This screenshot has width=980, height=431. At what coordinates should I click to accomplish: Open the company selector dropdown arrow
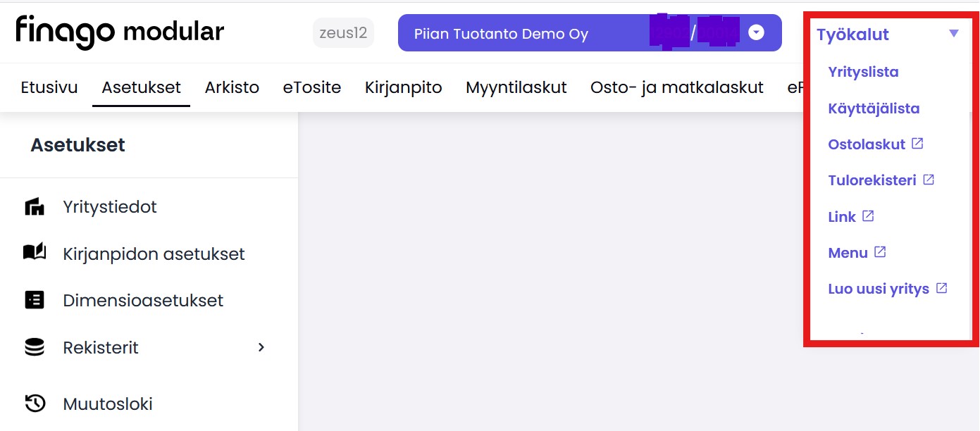[x=756, y=32]
